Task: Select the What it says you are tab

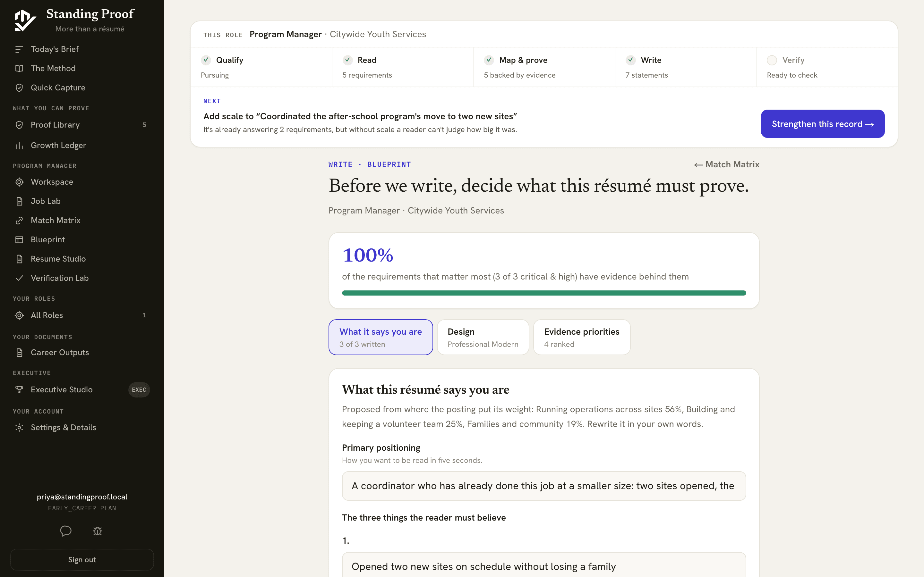Action: tap(381, 337)
